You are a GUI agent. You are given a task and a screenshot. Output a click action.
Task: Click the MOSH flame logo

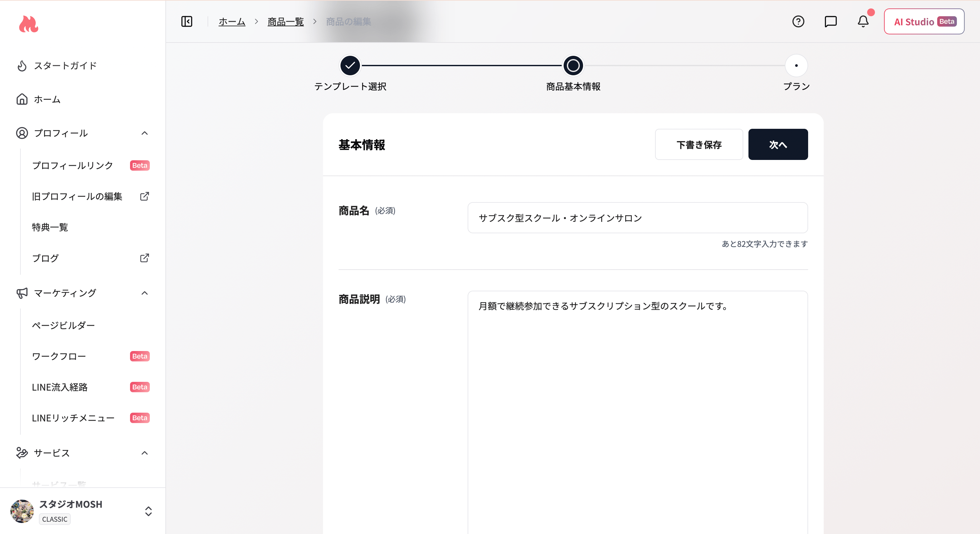click(x=29, y=24)
